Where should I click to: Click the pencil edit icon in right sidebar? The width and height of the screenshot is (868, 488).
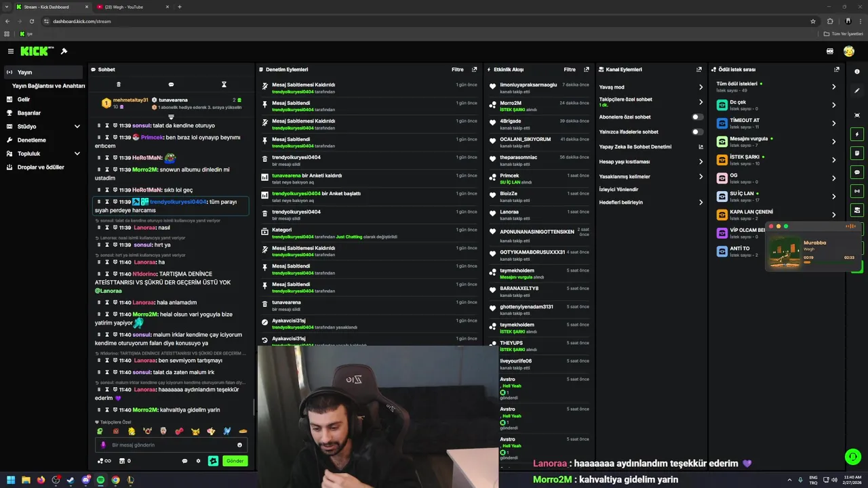(x=857, y=89)
